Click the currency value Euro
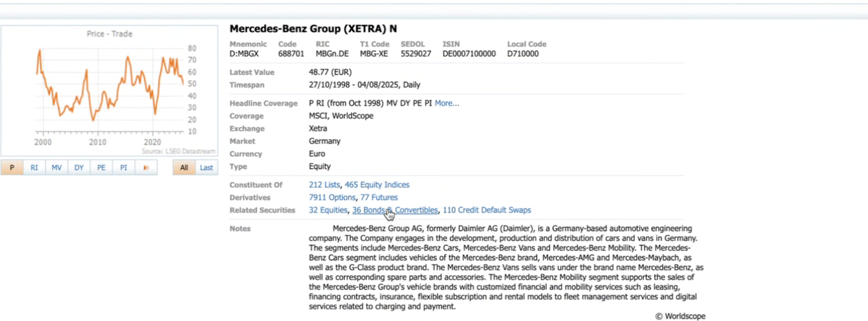The height and width of the screenshot is (321, 868). coord(317,154)
